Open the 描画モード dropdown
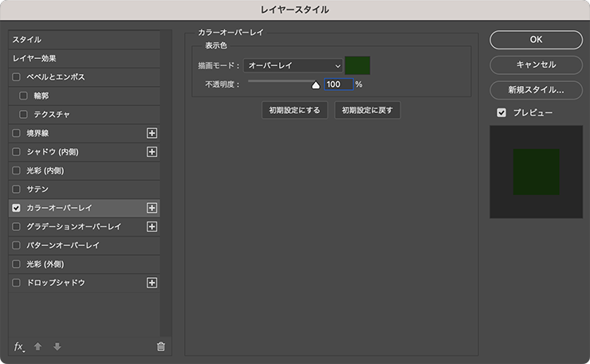This screenshot has height=364, width=590. (x=293, y=65)
